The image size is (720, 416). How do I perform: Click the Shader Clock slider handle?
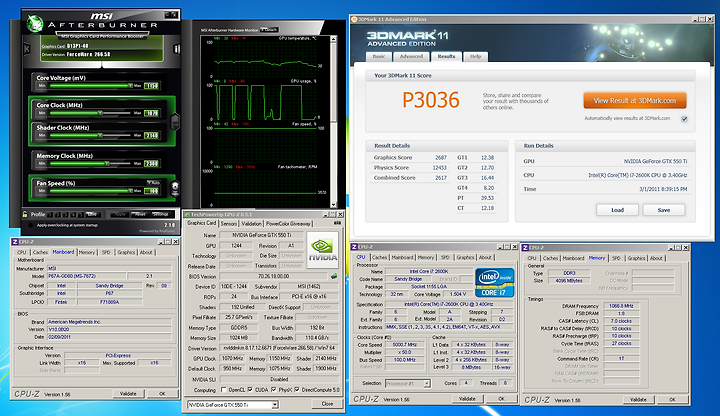click(100, 135)
